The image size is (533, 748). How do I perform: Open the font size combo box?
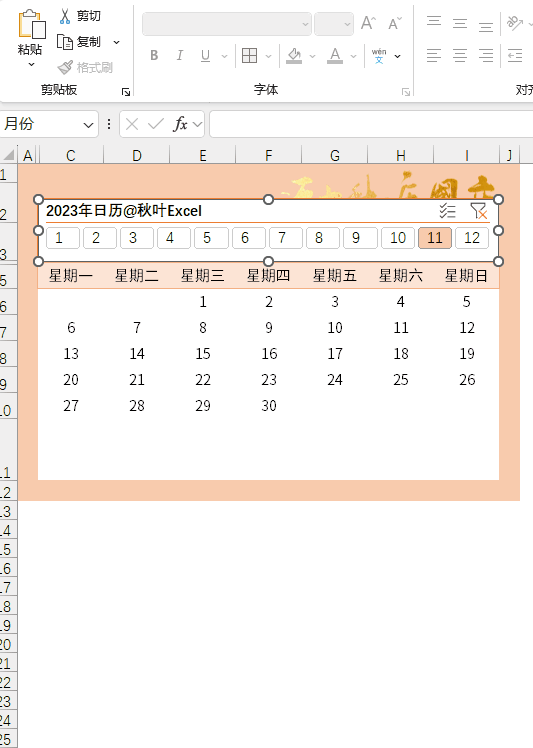pos(334,24)
